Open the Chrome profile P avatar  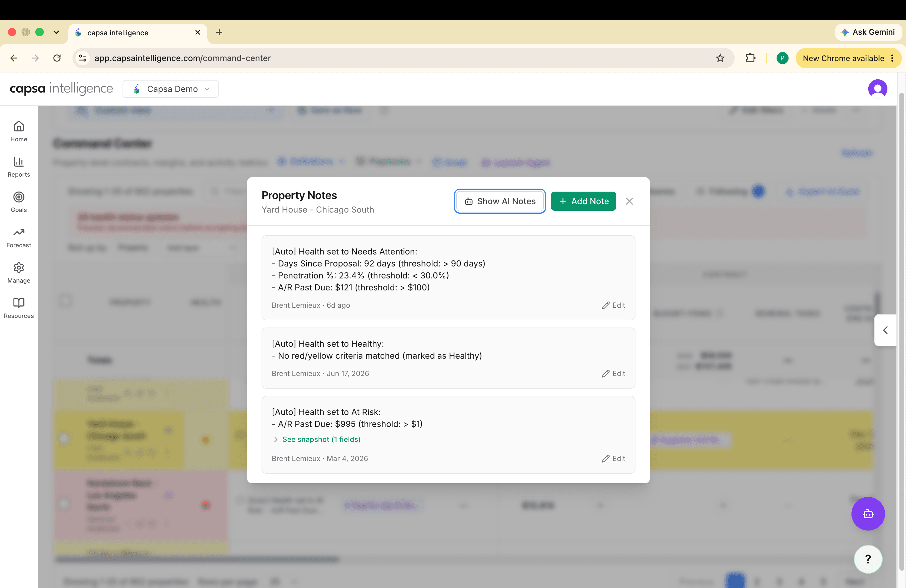pyautogui.click(x=782, y=58)
